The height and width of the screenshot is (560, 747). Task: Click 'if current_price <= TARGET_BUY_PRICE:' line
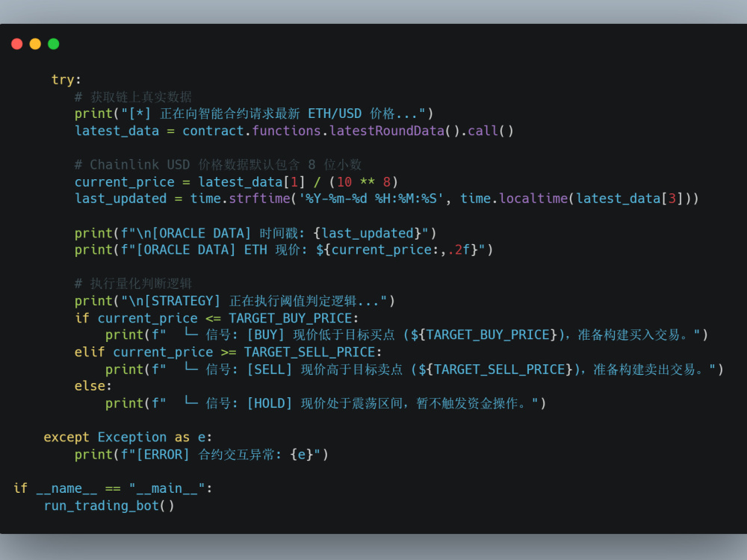point(217,318)
